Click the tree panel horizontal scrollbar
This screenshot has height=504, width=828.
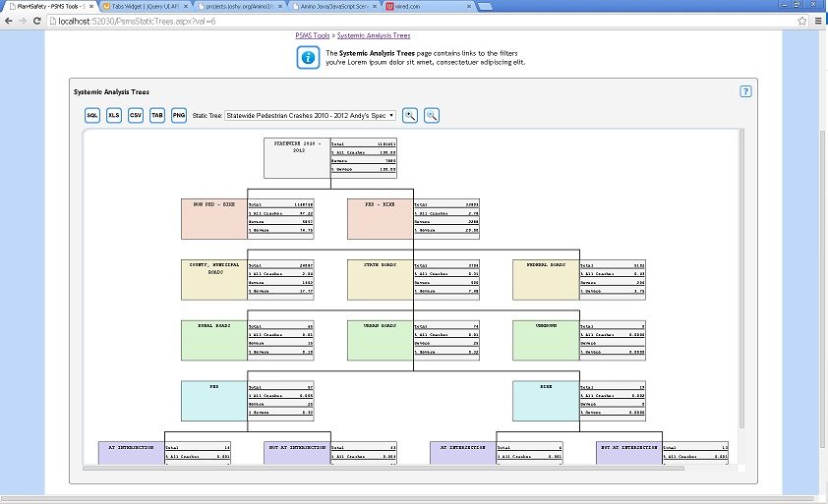click(x=384, y=468)
